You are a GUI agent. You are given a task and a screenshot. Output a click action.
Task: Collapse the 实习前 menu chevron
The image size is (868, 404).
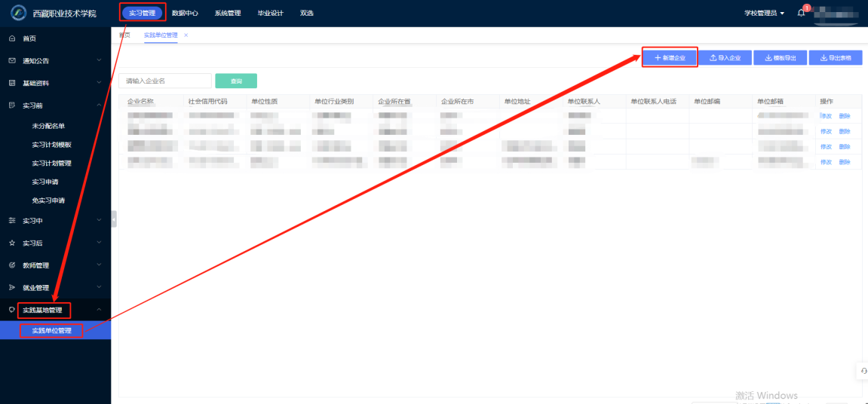coord(99,106)
